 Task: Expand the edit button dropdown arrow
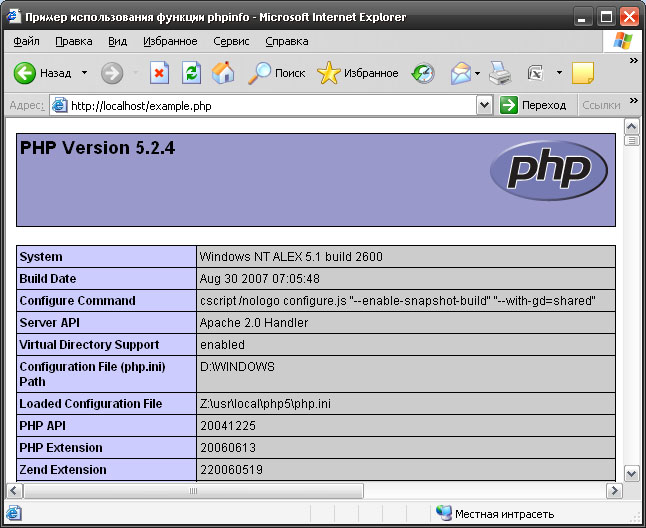(x=559, y=73)
